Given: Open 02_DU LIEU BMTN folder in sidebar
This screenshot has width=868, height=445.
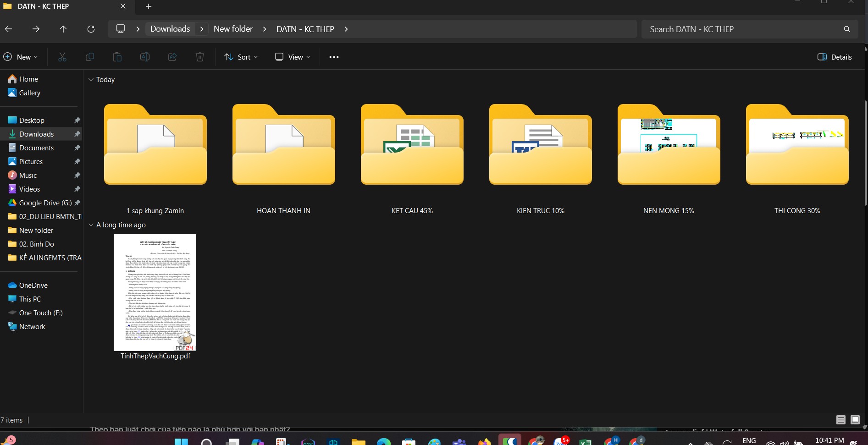Looking at the screenshot, I should click(45, 217).
